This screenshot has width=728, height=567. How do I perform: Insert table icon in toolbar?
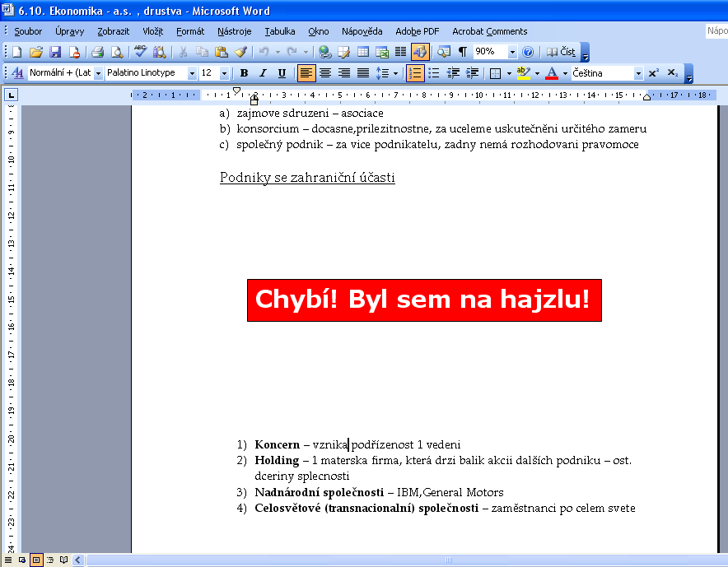click(363, 52)
